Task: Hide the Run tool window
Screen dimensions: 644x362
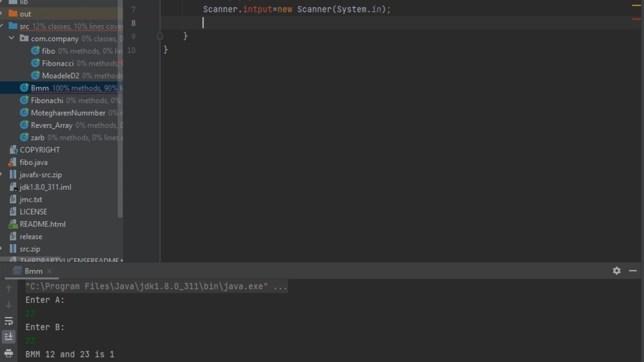Action: click(632, 270)
